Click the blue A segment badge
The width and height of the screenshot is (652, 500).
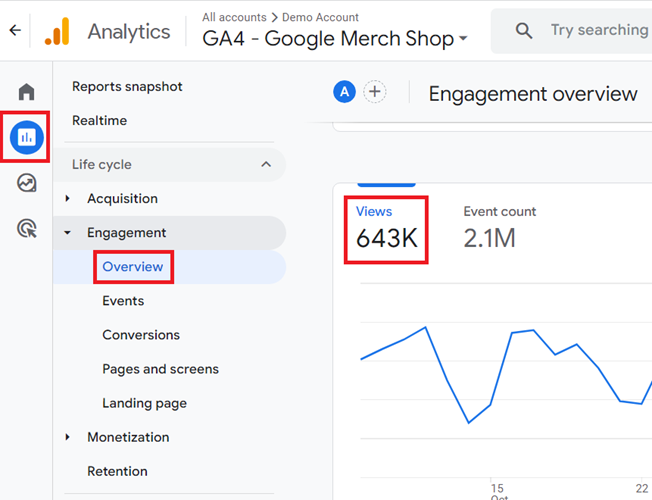pos(344,92)
